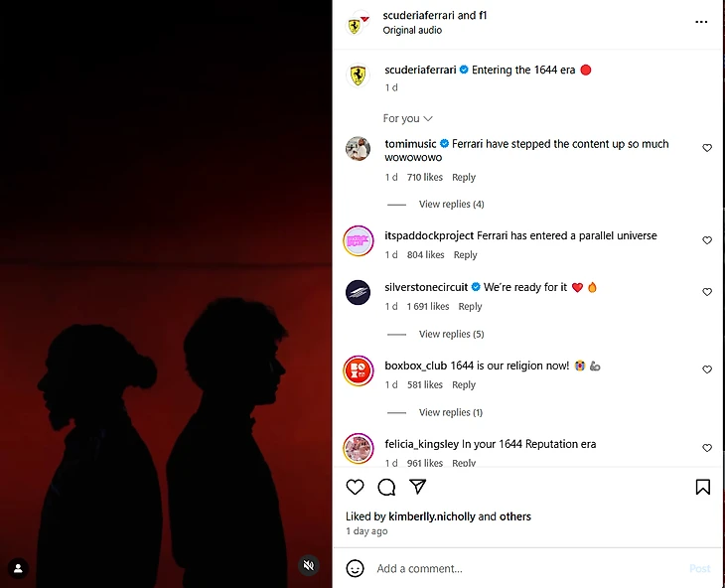Show tagged people icon on video
Viewport: 725px width, 588px height.
19,568
